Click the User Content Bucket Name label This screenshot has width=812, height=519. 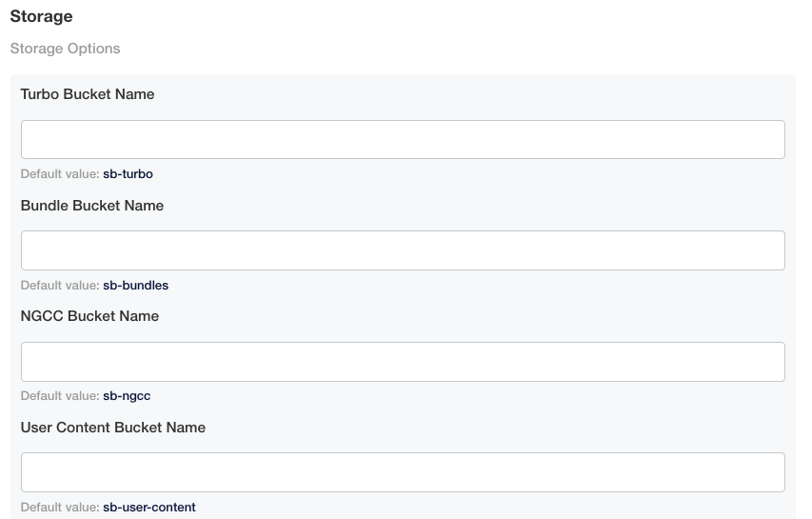[x=113, y=428]
